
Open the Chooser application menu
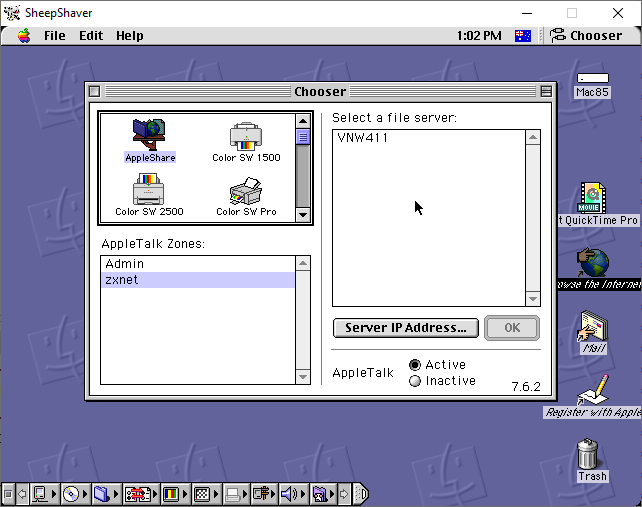[x=586, y=36]
